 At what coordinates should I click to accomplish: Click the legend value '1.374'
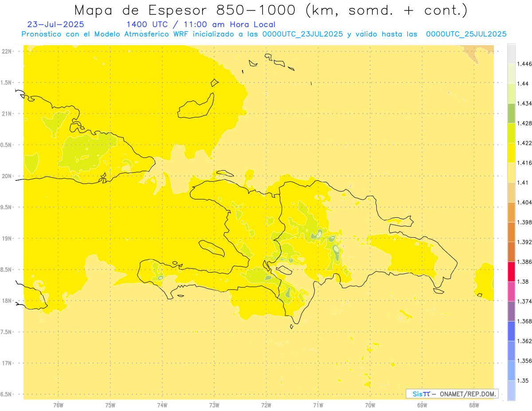coord(525,301)
